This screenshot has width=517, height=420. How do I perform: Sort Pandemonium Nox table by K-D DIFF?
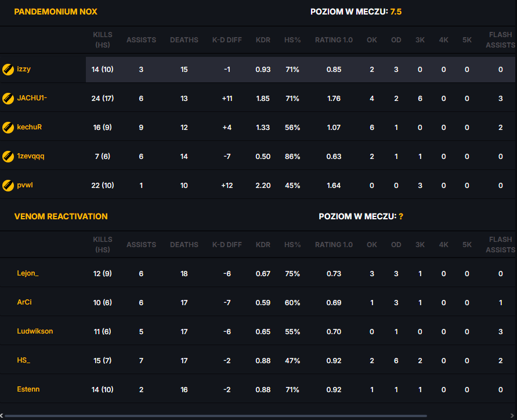click(x=227, y=40)
